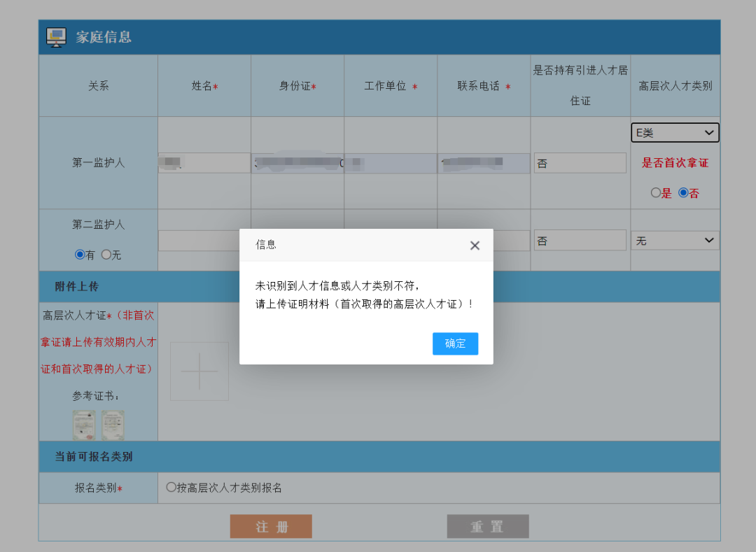Click the first guardian 姓名 input field
The image size is (756, 552).
(x=204, y=163)
